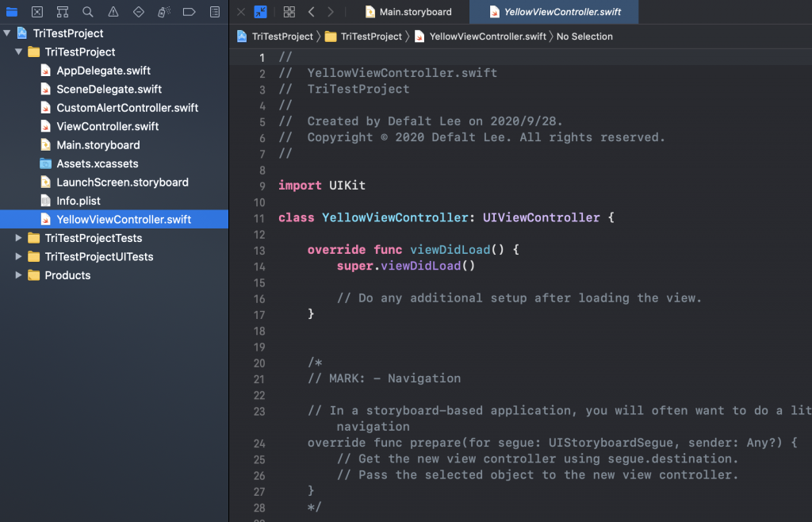Screen dimensions: 812x522
Task: Click the AppDelegate.swift file icon
Action: 45,71
